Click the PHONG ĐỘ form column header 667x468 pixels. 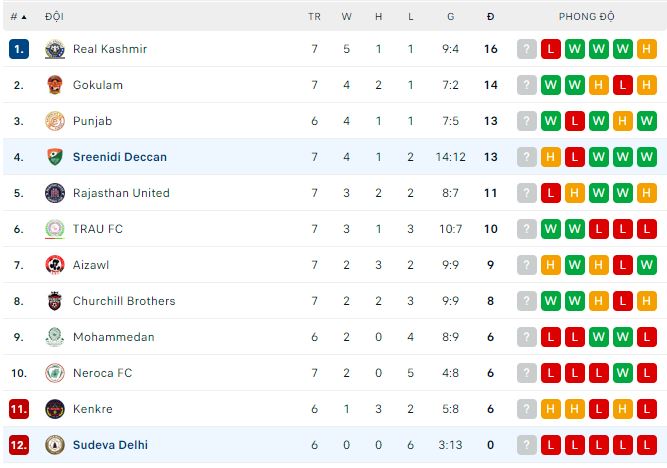pyautogui.click(x=587, y=17)
